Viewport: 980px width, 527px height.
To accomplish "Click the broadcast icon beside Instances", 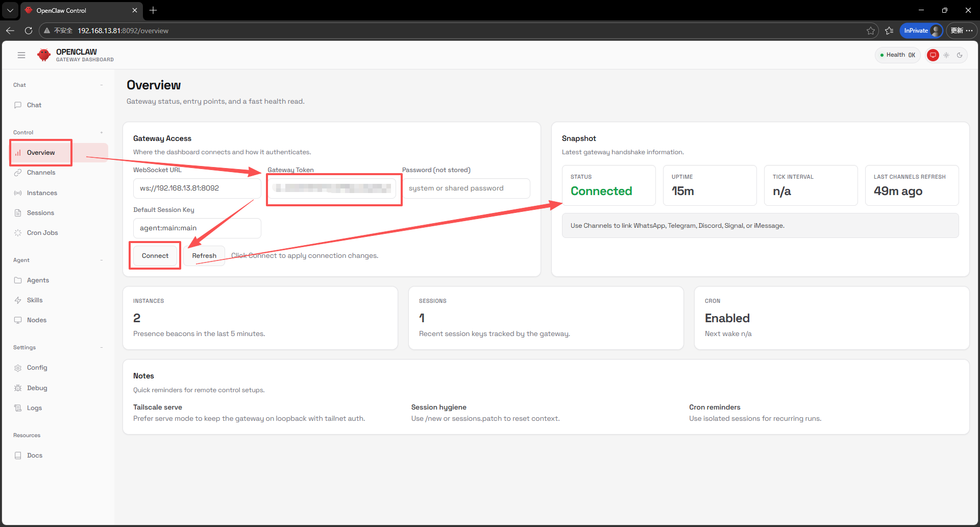I will pyautogui.click(x=18, y=193).
